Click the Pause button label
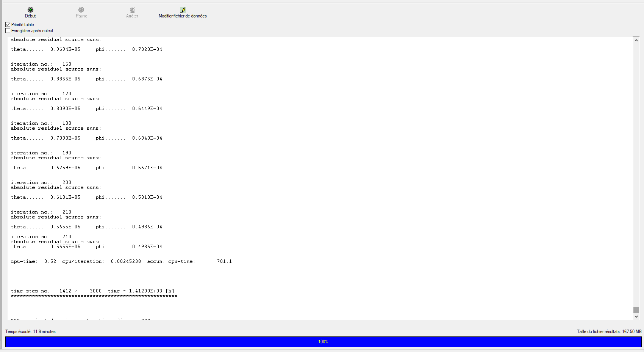Image resolution: width=644 pixels, height=352 pixels. tap(81, 16)
